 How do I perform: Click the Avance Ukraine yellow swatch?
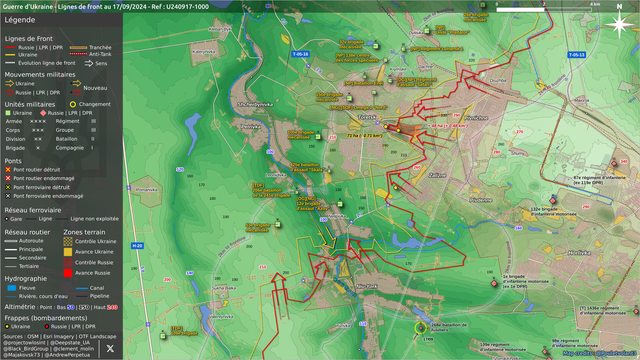pyautogui.click(x=68, y=252)
